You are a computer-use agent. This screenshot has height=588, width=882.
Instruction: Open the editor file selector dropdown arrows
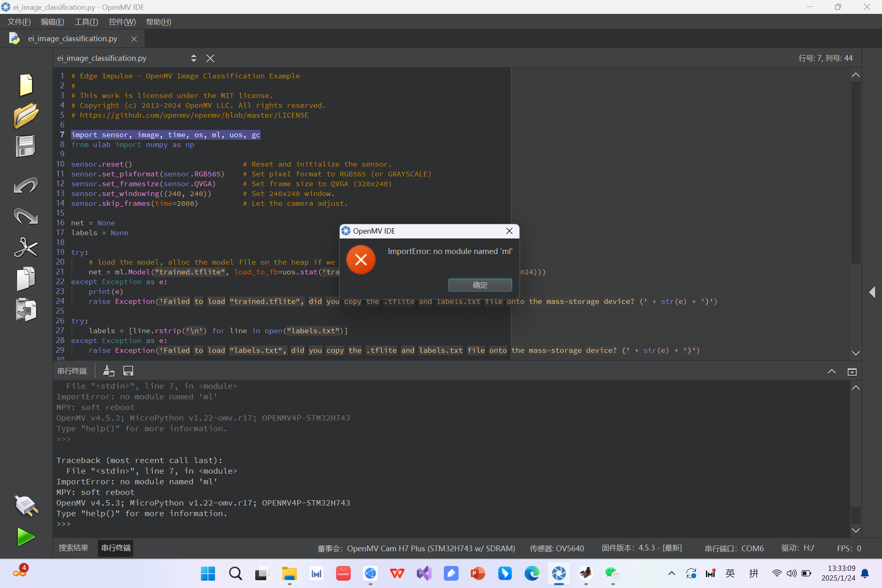194,58
